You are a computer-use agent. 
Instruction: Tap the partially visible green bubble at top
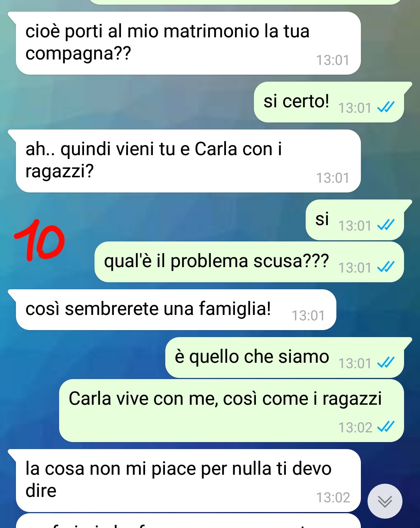[245, 2]
